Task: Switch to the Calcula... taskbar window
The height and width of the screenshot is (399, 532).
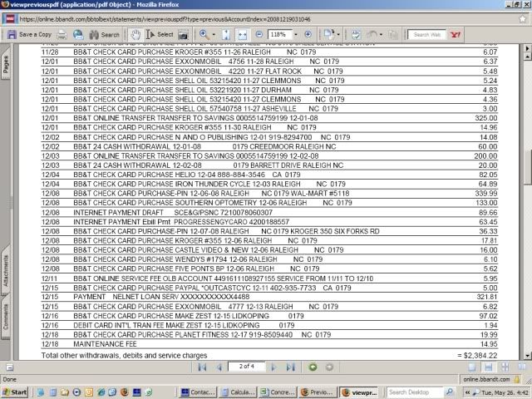Action: tap(238, 392)
